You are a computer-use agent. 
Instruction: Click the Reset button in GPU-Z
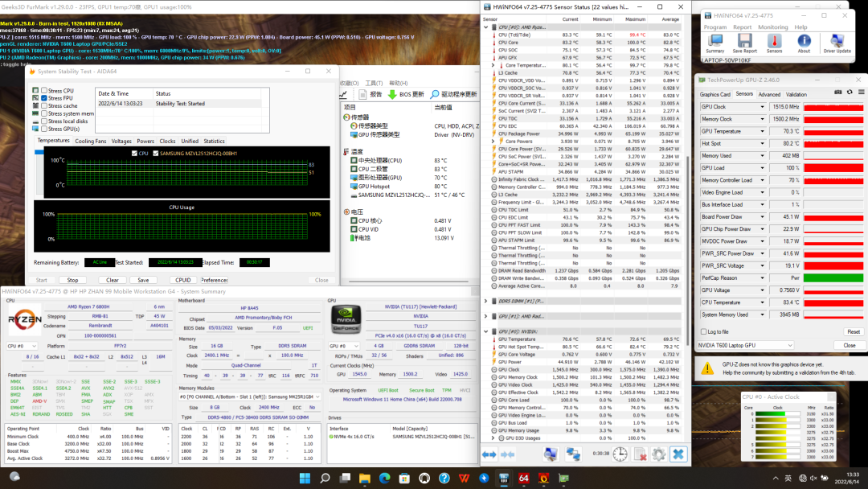853,331
